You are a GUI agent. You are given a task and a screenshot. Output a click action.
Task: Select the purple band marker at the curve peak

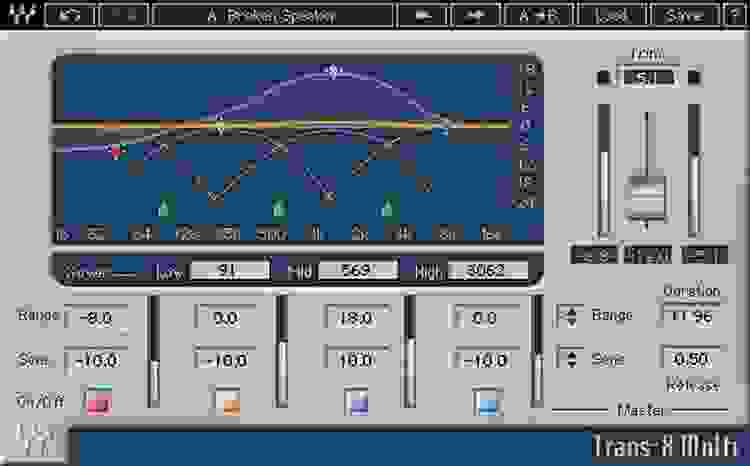332,71
